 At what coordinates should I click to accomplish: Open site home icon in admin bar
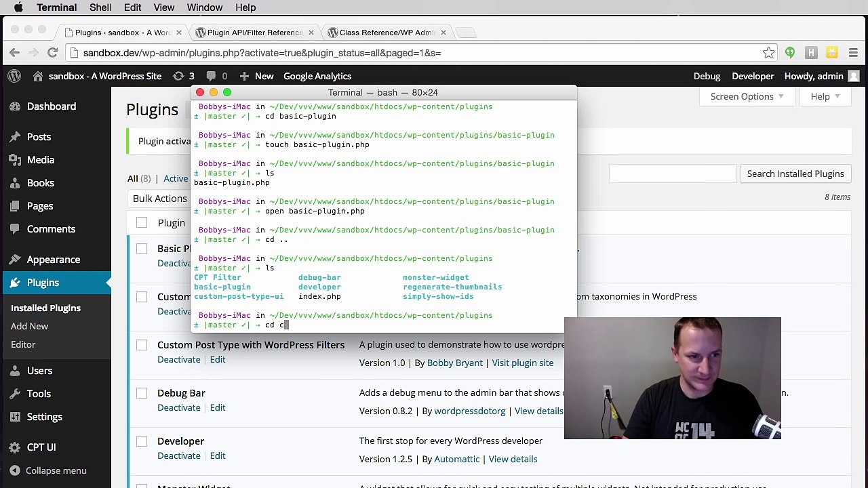tap(38, 76)
